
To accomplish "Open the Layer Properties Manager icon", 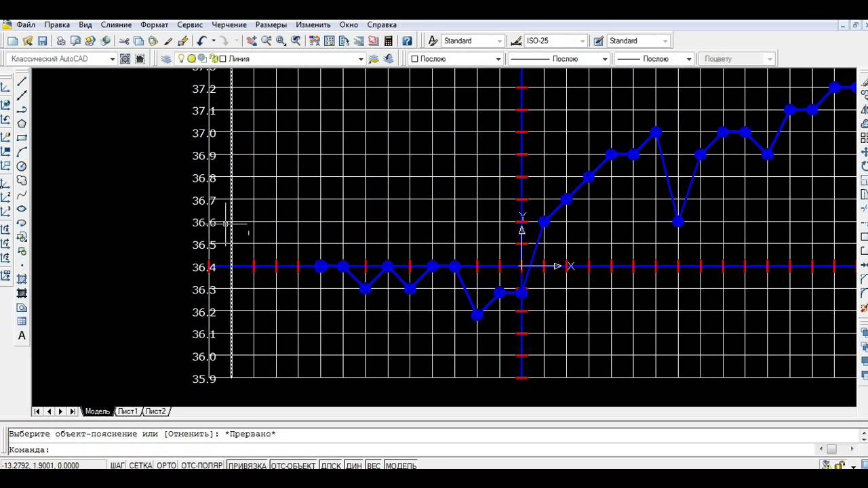I will pos(166,59).
